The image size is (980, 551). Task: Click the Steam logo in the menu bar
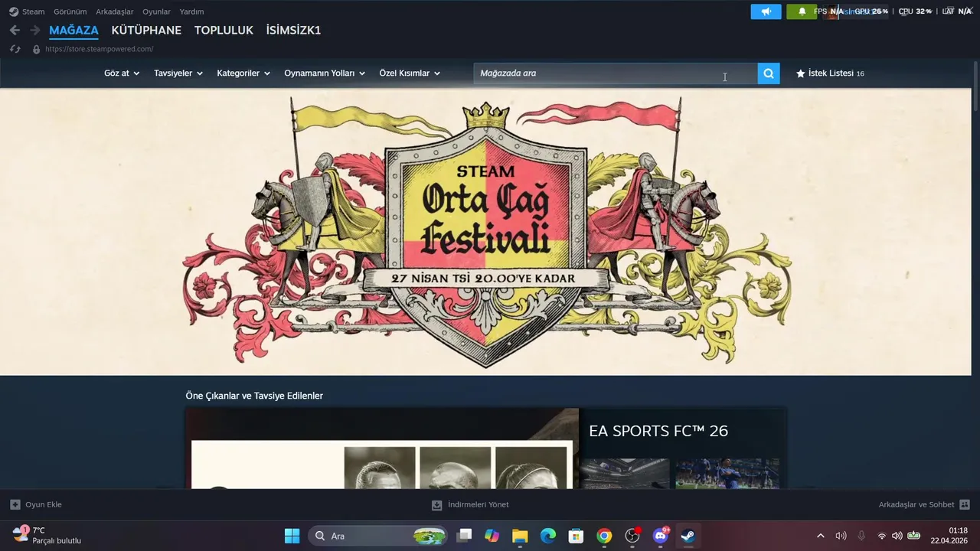point(14,11)
